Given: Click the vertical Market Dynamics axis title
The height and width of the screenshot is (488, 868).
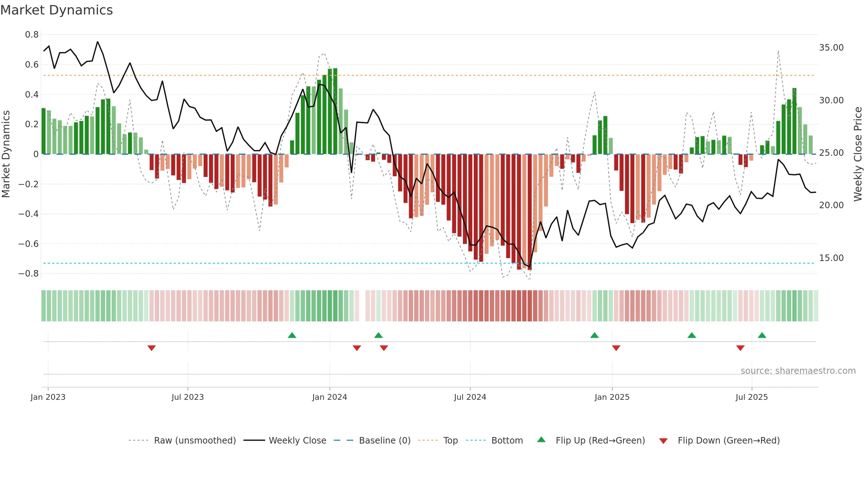Looking at the screenshot, I should [x=6, y=154].
